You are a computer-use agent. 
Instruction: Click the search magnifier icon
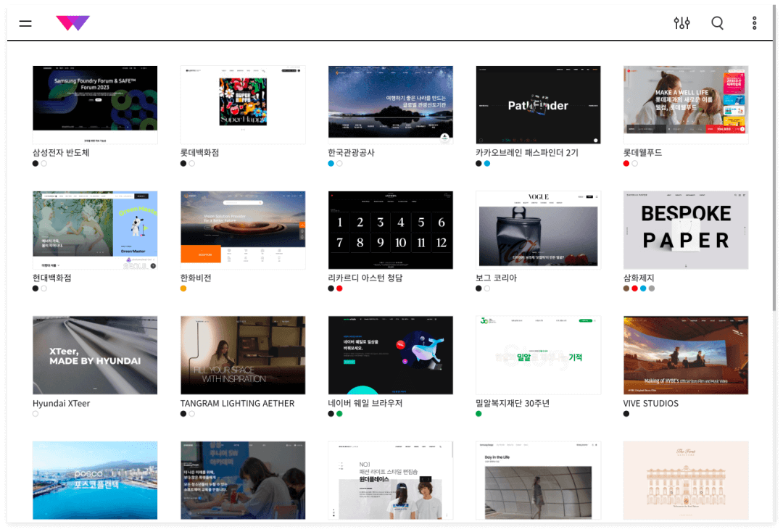718,23
